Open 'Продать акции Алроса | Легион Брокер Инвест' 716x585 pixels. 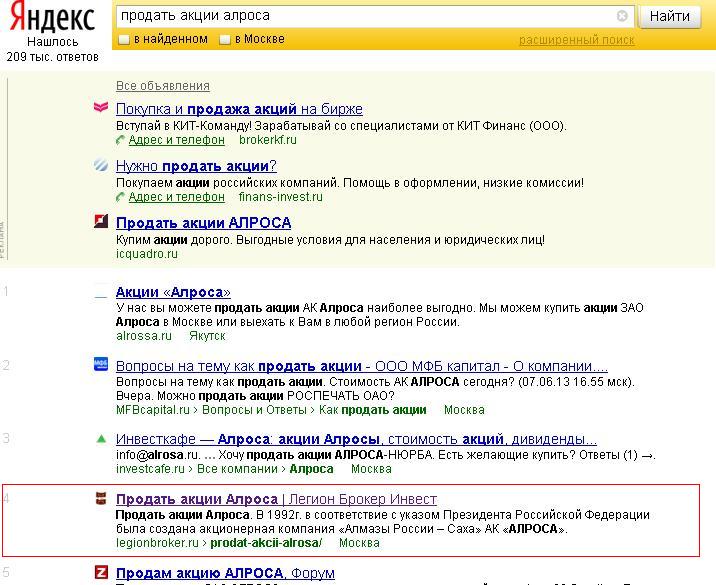pyautogui.click(x=276, y=500)
